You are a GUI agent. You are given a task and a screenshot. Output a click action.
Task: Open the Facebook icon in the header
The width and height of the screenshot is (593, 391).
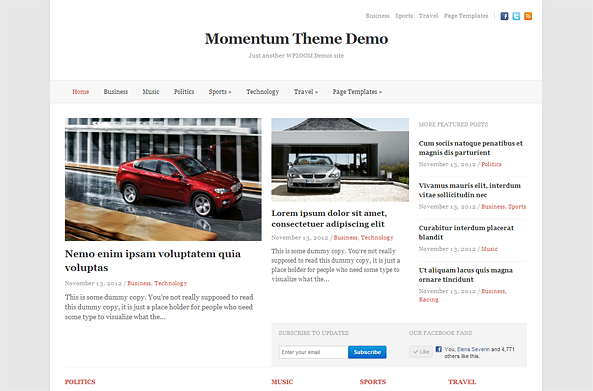coord(504,16)
